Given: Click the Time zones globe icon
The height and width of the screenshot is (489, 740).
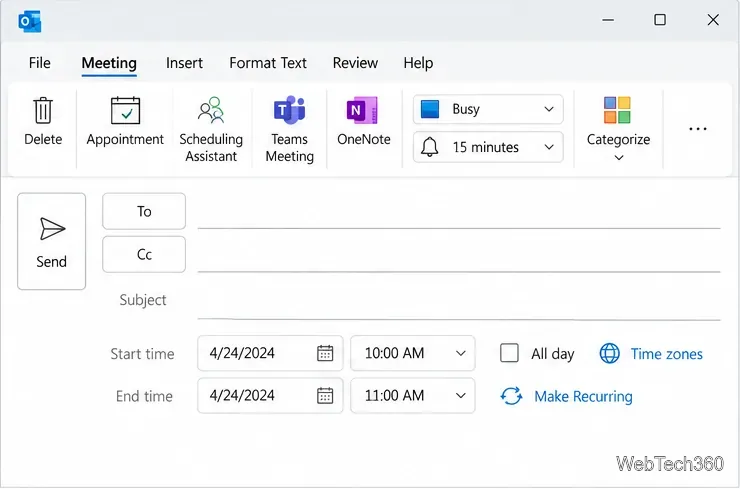Looking at the screenshot, I should pos(609,353).
